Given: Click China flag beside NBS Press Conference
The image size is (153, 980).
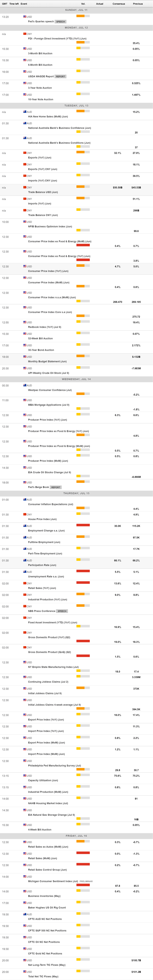Looking at the screenshot, I should point(25,606).
